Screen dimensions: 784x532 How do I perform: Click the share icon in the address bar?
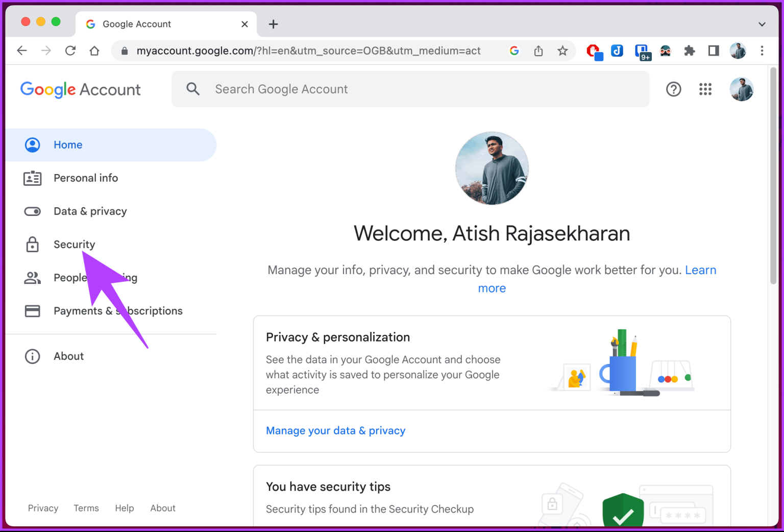pyautogui.click(x=538, y=51)
